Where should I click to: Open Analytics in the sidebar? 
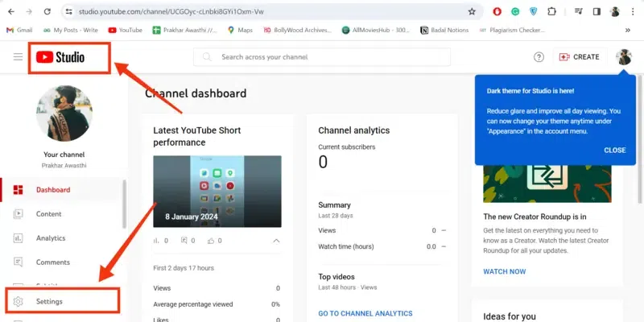tap(62, 238)
